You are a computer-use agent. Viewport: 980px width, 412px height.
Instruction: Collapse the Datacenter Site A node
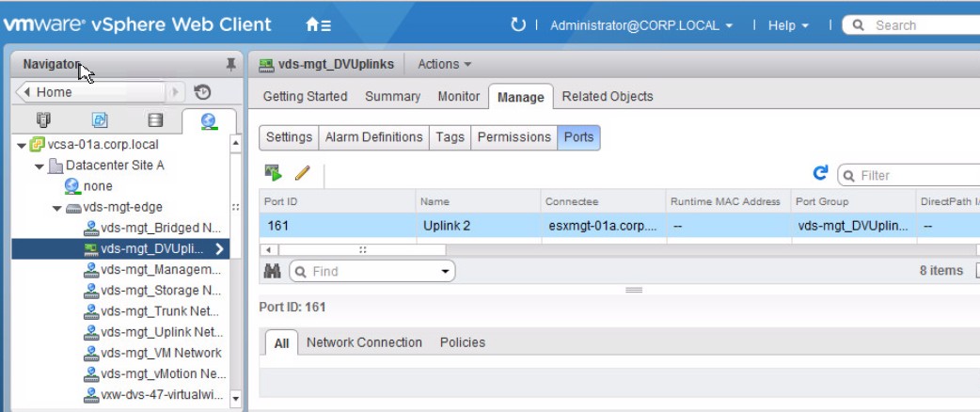40,166
